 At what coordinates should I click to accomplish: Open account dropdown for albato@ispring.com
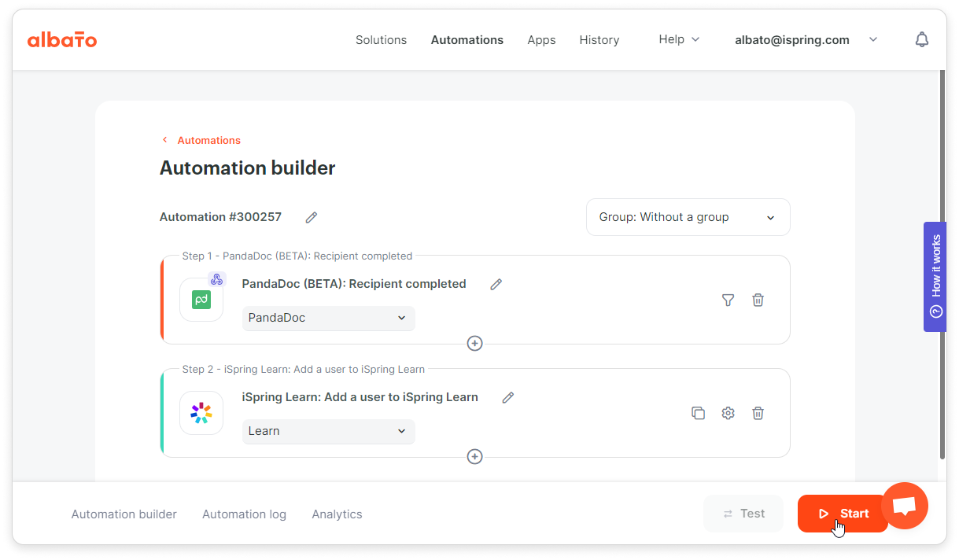(806, 40)
